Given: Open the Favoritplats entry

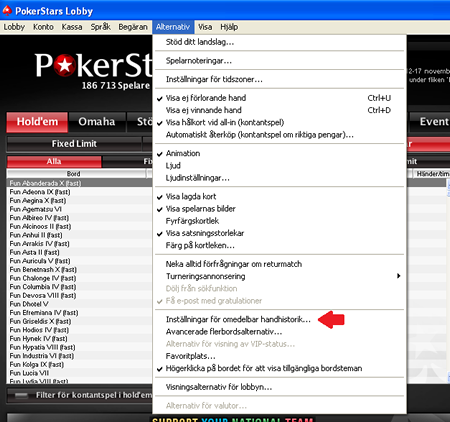Looking at the screenshot, I should coord(279,356).
